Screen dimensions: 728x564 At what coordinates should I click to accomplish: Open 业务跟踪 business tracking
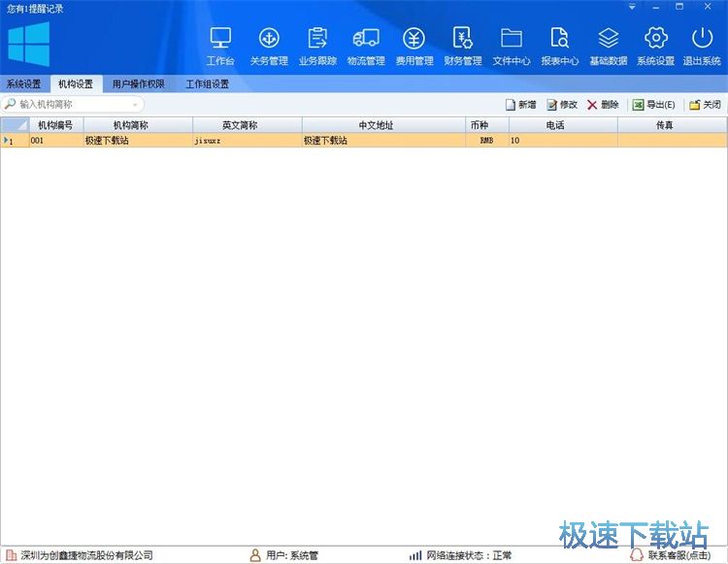coord(317,46)
